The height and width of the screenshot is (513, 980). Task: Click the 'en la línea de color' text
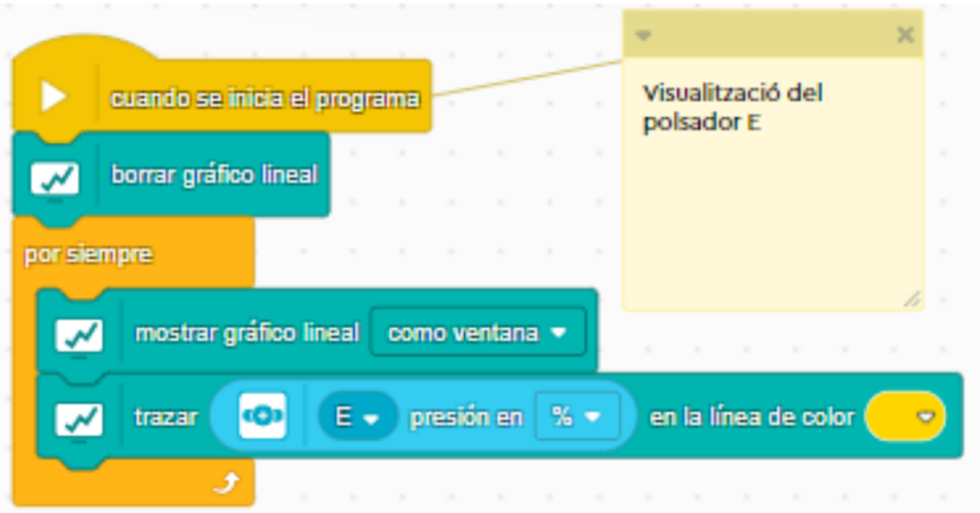pos(751,417)
